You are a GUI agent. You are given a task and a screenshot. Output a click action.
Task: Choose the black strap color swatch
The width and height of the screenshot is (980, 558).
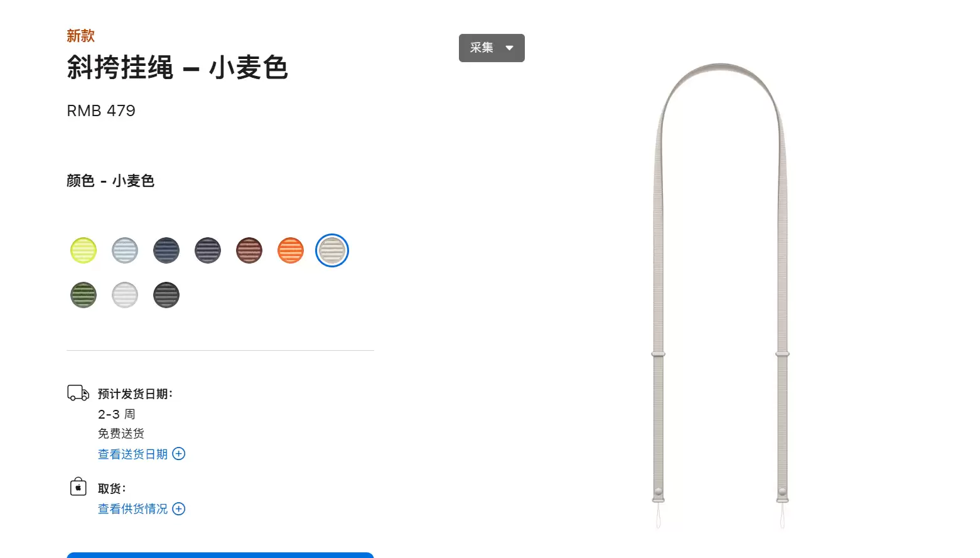(x=166, y=295)
